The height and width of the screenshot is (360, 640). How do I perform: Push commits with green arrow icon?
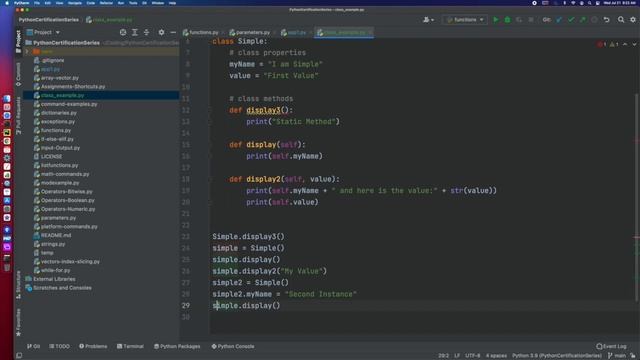(582, 20)
